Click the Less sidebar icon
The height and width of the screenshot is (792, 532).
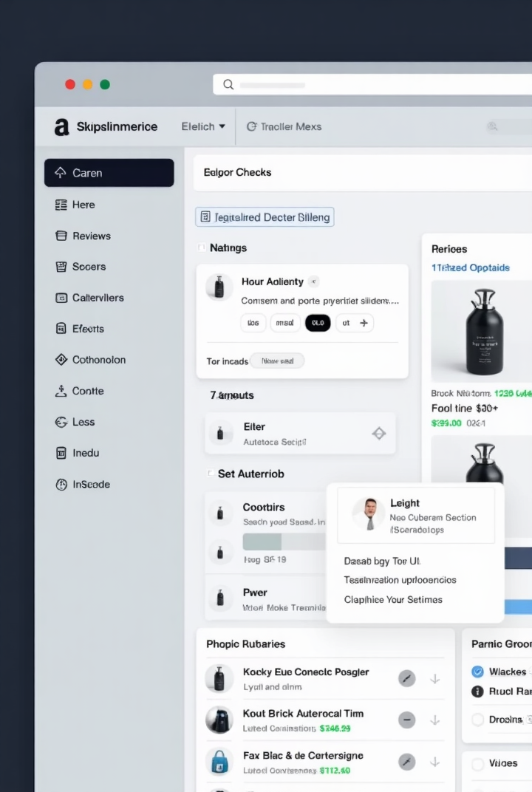61,422
